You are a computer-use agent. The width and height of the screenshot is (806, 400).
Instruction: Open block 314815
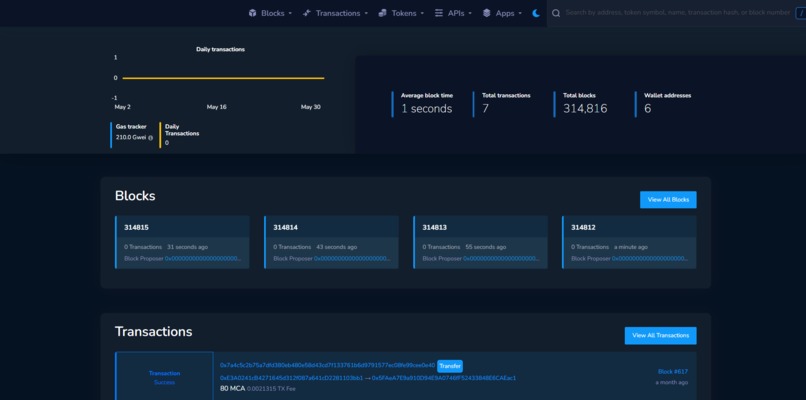(136, 227)
